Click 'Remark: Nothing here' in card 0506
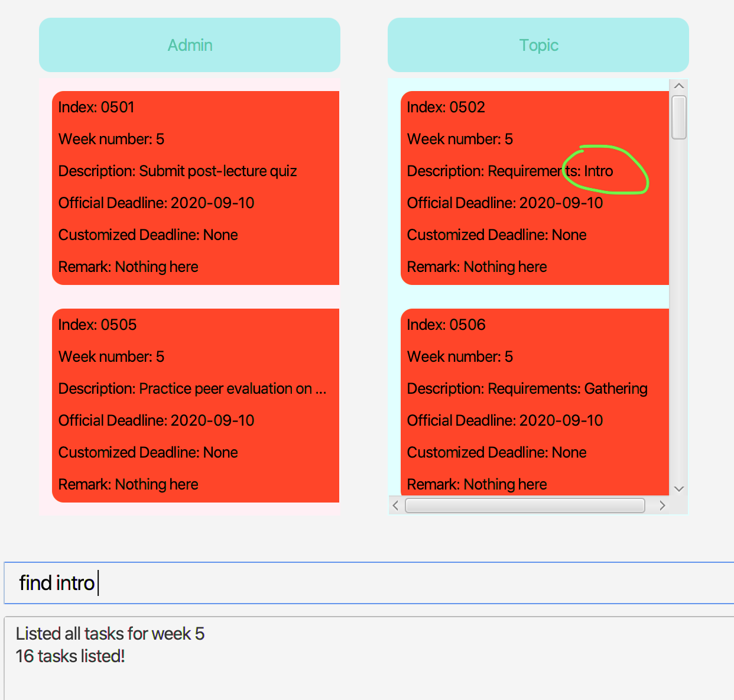Image resolution: width=734 pixels, height=700 pixels. pos(477,484)
